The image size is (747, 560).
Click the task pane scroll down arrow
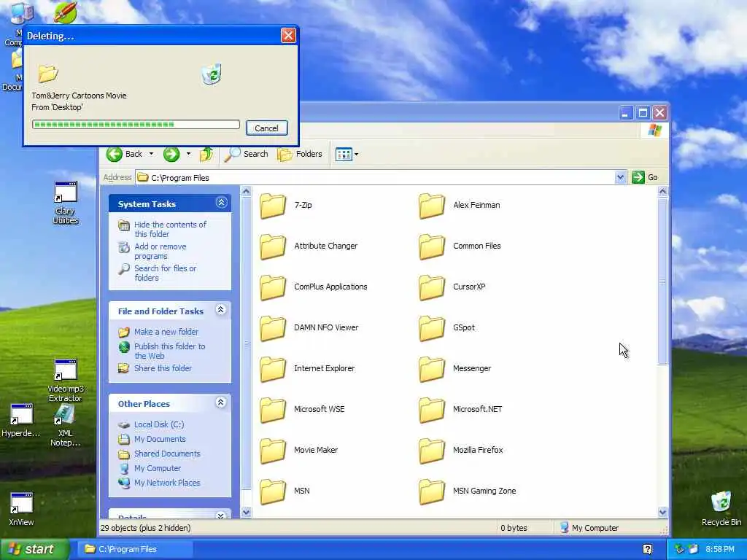[246, 513]
